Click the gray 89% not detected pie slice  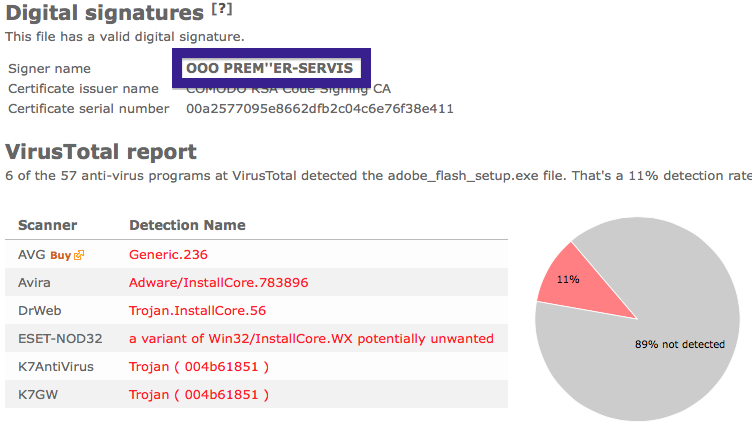pos(671,345)
